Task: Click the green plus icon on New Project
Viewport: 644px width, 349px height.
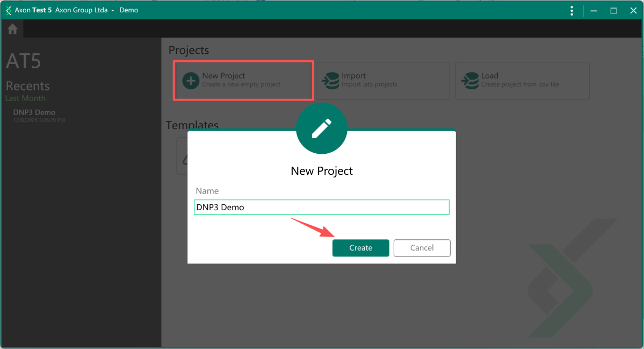Action: tap(191, 81)
